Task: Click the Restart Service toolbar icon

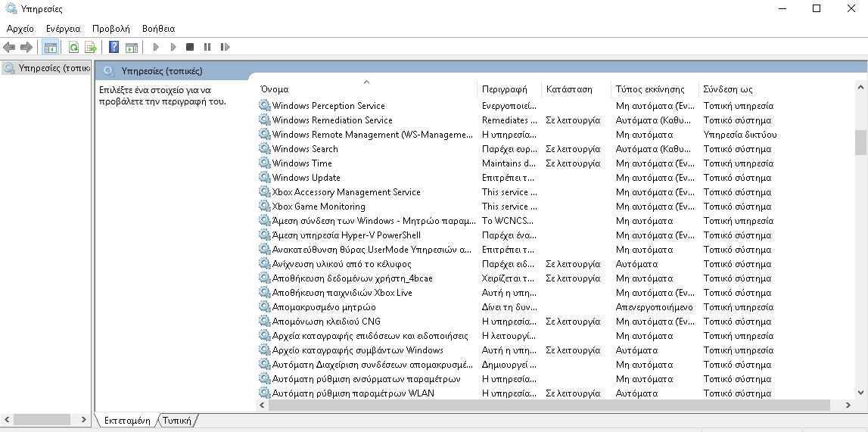Action: (x=225, y=48)
